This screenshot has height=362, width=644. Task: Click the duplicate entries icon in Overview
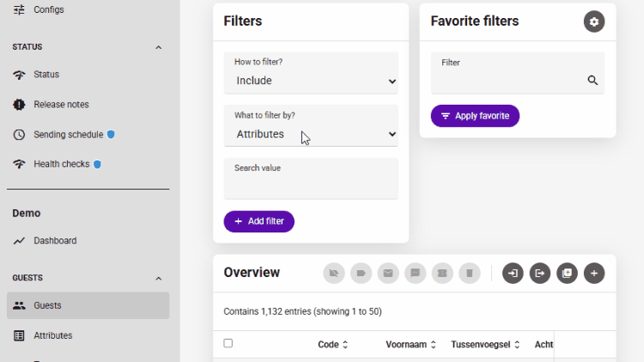tap(567, 274)
